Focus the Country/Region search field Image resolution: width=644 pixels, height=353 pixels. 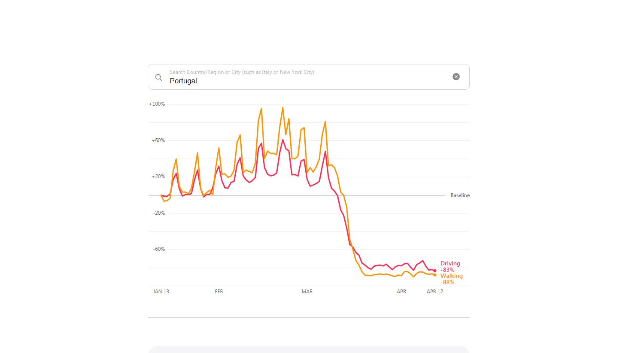(301, 80)
